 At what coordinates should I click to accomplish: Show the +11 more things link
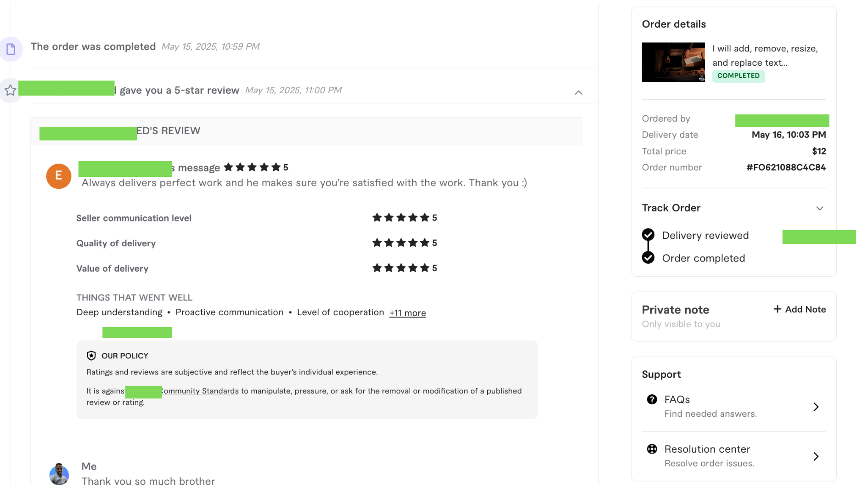click(x=407, y=313)
